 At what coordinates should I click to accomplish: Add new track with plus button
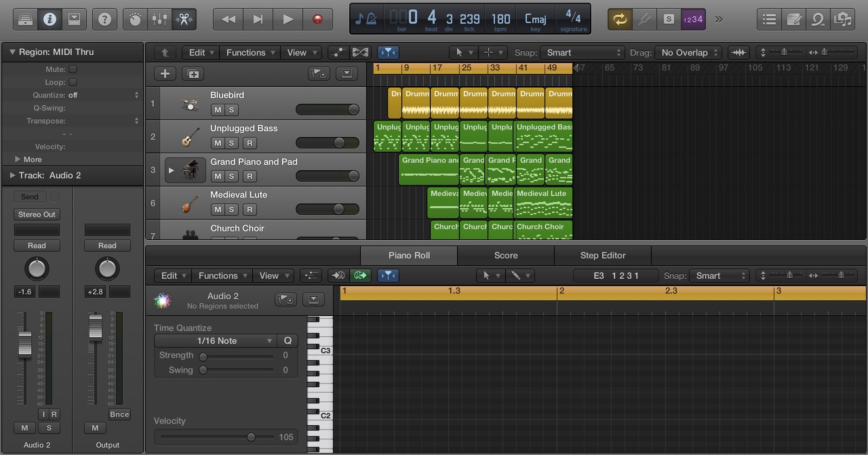(x=165, y=74)
